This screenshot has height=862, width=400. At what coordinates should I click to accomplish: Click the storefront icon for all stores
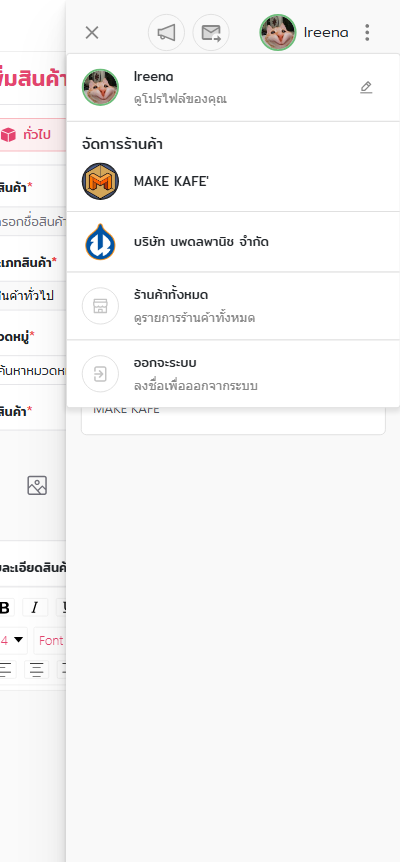[x=101, y=306]
